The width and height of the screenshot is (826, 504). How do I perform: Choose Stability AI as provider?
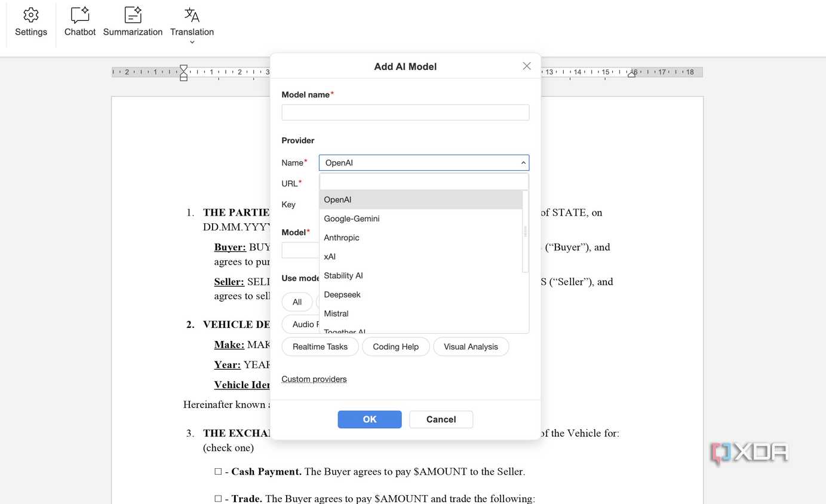[421, 276]
